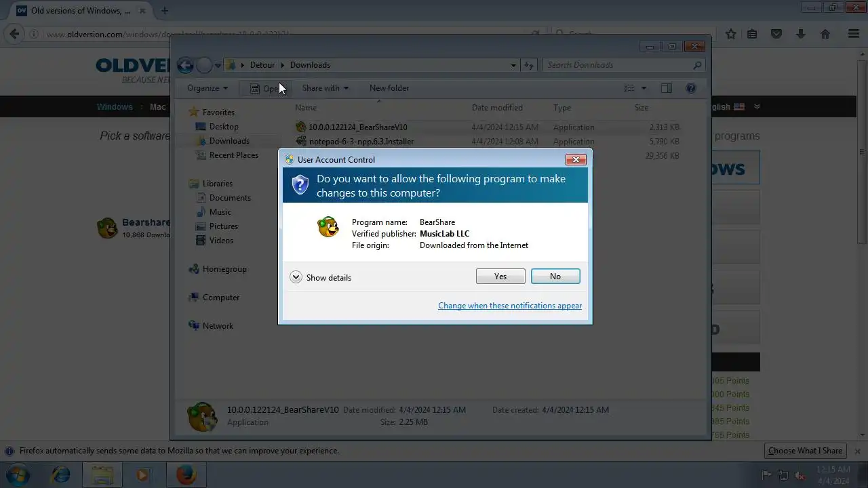Click the BearShare program icon in dialog

point(328,227)
